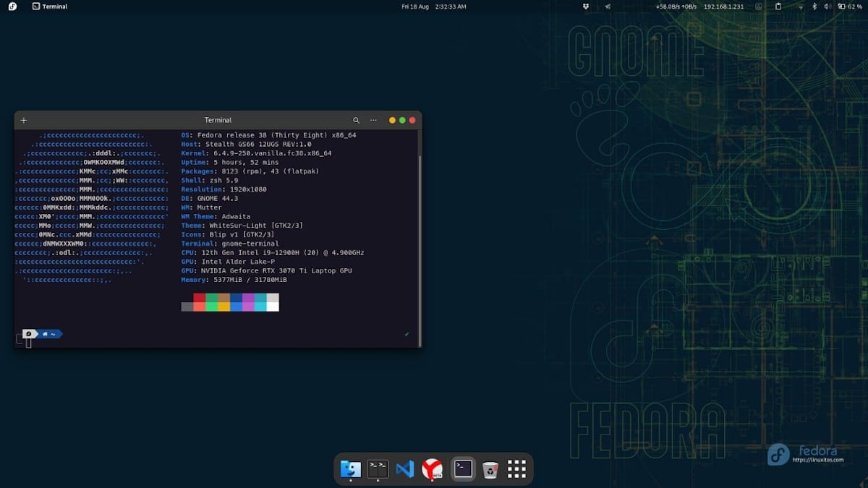The height and width of the screenshot is (488, 868).
Task: Open the Trash from dock
Action: point(490,468)
